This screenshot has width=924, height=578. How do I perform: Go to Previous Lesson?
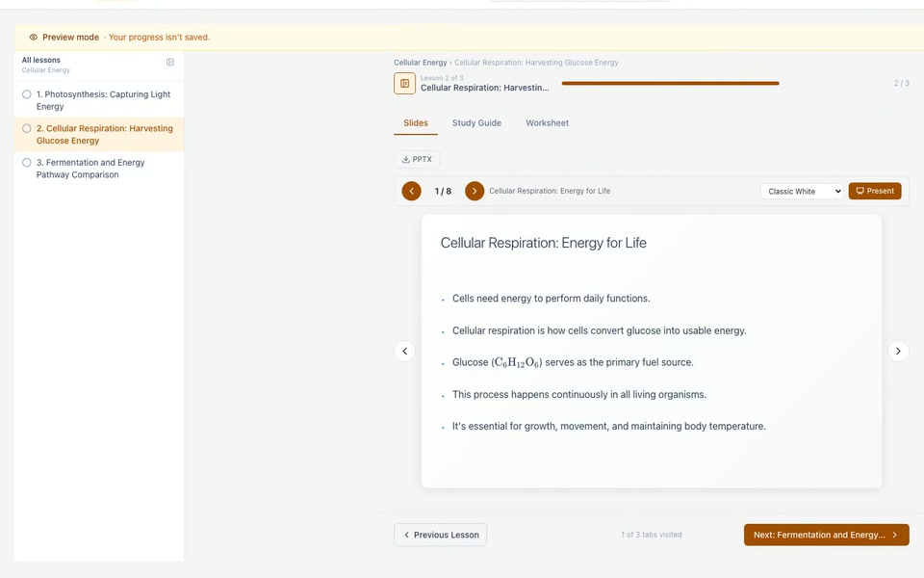(440, 535)
